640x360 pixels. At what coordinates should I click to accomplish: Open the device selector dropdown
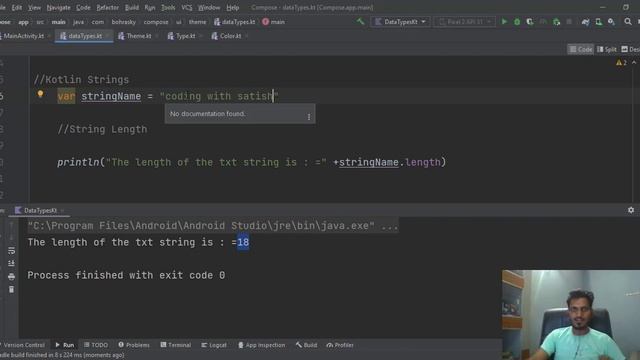tap(464, 22)
